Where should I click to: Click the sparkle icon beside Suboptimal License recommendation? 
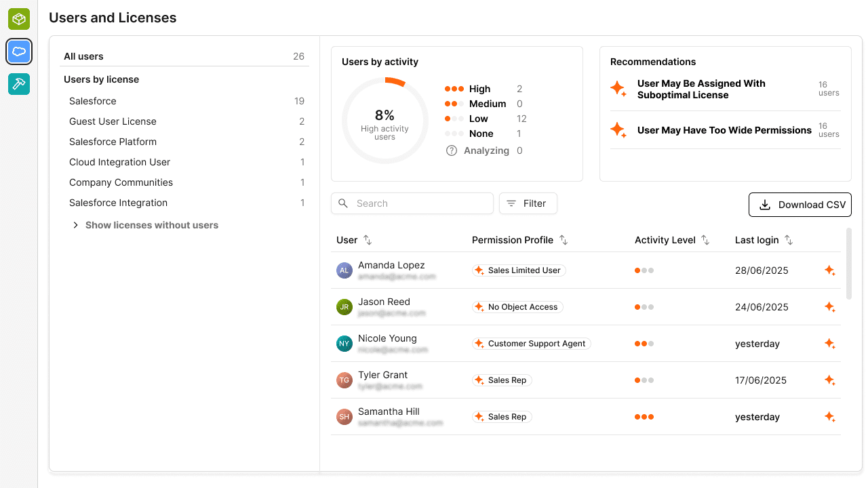click(x=618, y=89)
